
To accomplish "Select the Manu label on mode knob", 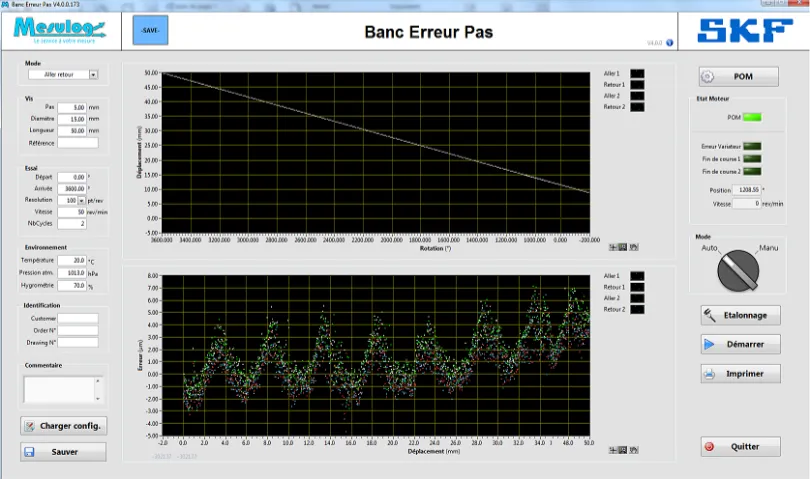I will pos(768,248).
